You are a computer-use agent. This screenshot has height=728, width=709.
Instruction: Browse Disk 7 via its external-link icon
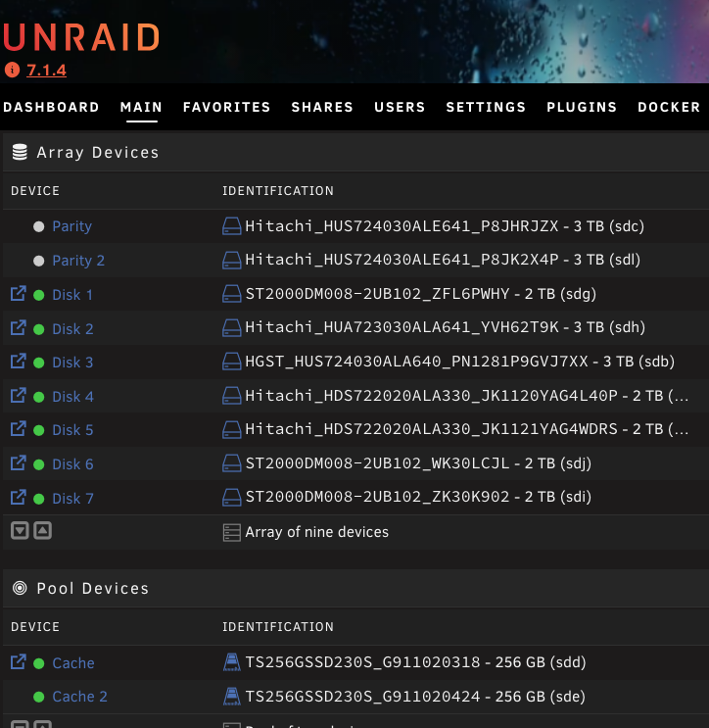(18, 498)
